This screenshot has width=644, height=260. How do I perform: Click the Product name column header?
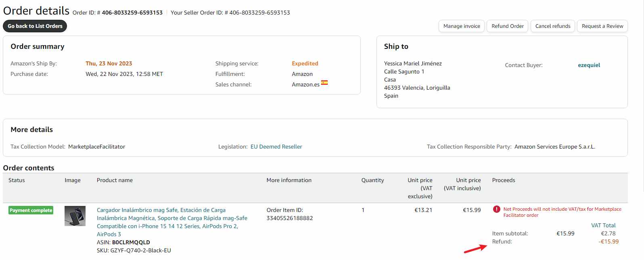(x=115, y=180)
